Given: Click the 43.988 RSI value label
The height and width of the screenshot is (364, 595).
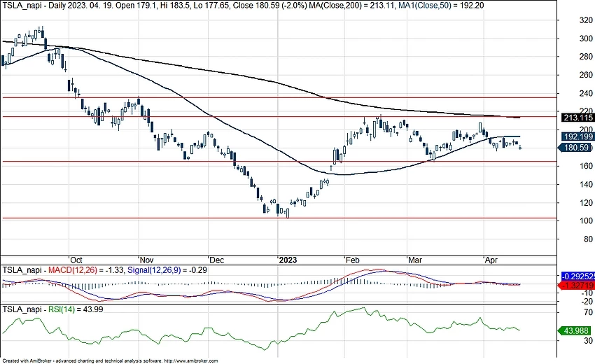Looking at the screenshot, I should (x=575, y=330).
